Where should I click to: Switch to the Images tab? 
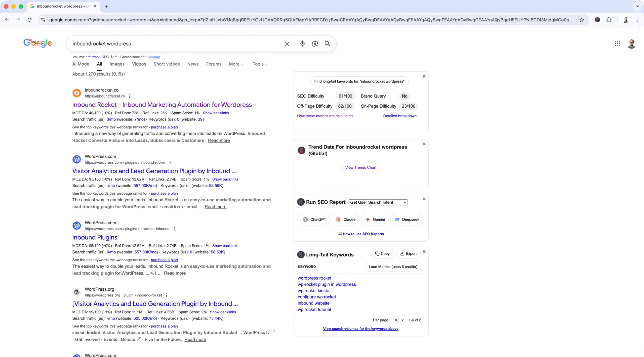pos(117,64)
